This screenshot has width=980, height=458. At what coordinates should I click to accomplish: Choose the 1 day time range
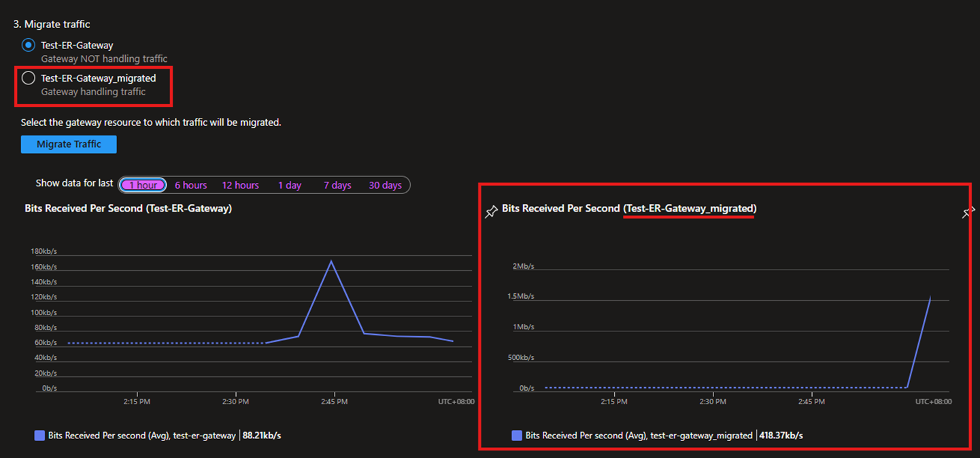coord(289,185)
